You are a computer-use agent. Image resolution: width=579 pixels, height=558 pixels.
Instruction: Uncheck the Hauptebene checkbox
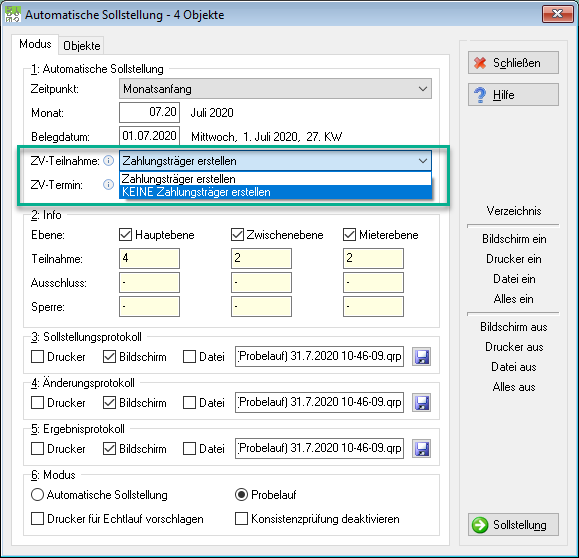coord(126,235)
